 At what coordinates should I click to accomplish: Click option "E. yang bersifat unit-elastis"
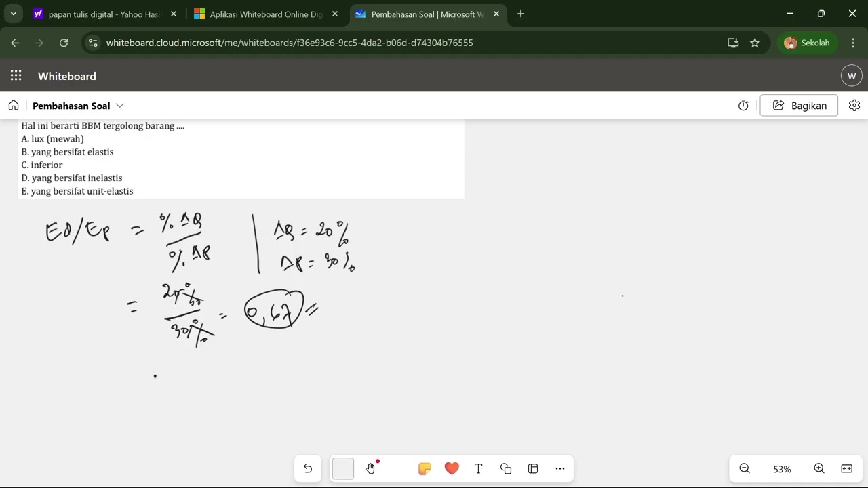click(x=77, y=191)
